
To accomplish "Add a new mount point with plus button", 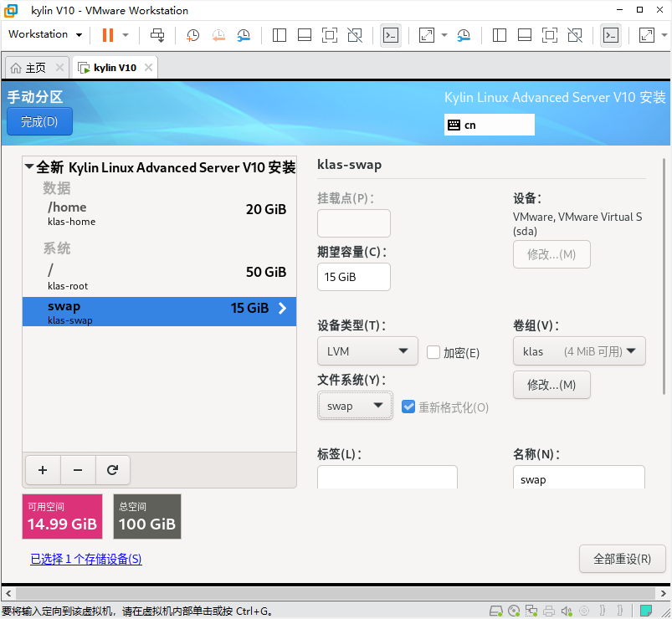I will point(43,470).
